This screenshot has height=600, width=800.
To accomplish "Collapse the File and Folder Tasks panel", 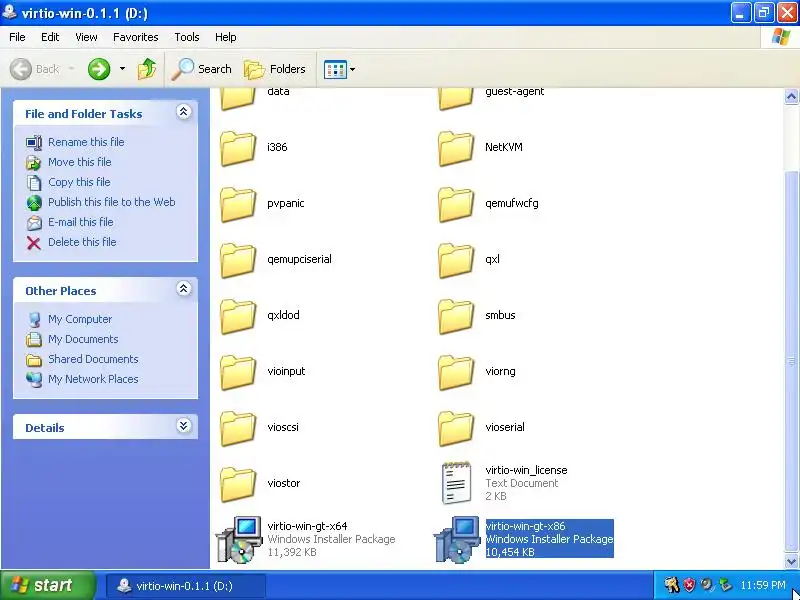I will pos(184,112).
